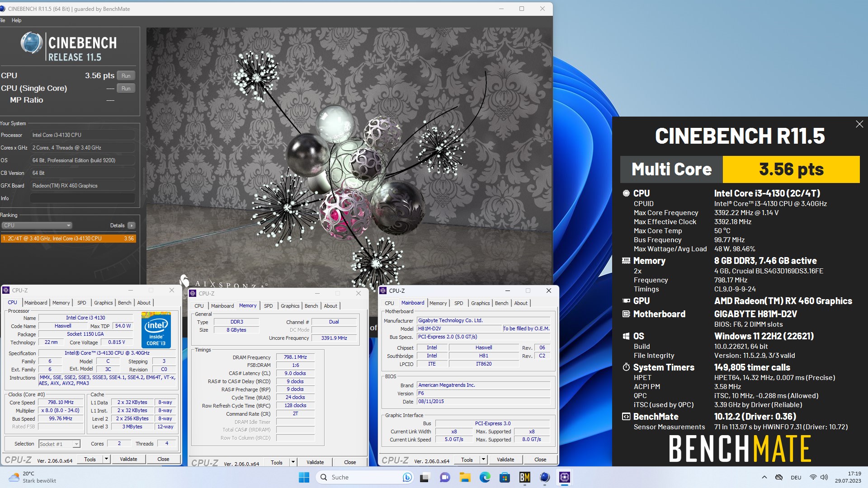The image size is (868, 488).
Task: Run the CPU (Single Core) benchmark
Action: 126,89
